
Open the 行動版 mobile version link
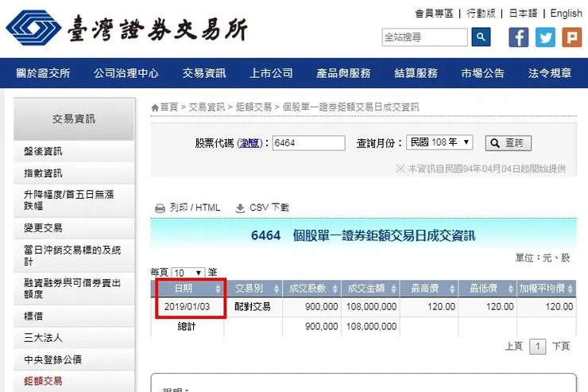481,14
